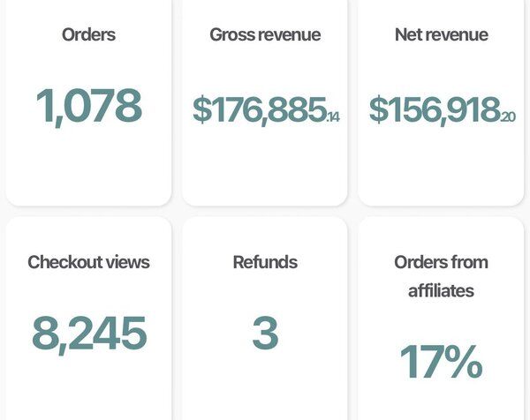
Task: Click the Orders from affiliates label
Action: pos(442,275)
